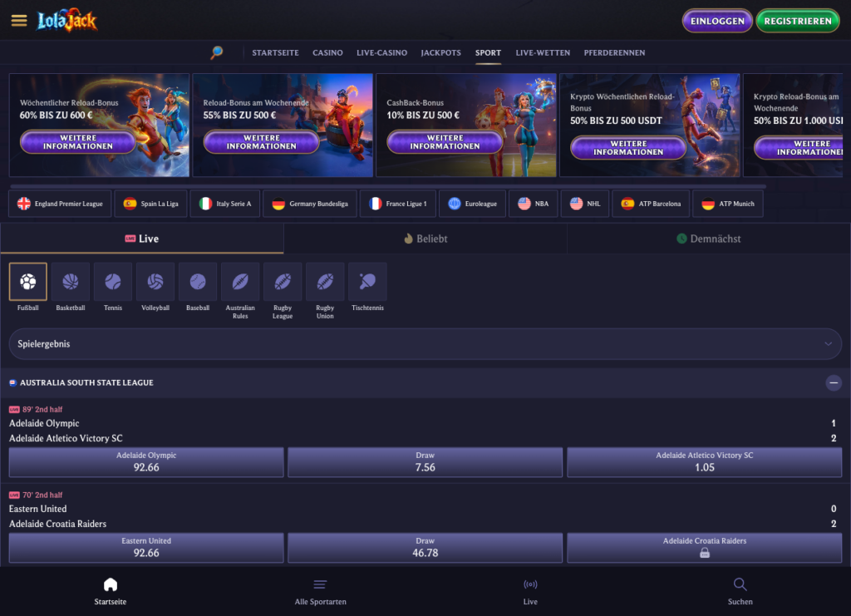Select the Fußball sport icon
This screenshot has height=616, width=851.
28,282
